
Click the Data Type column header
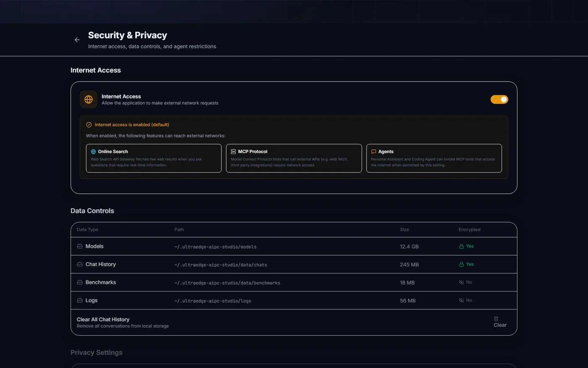pos(87,230)
